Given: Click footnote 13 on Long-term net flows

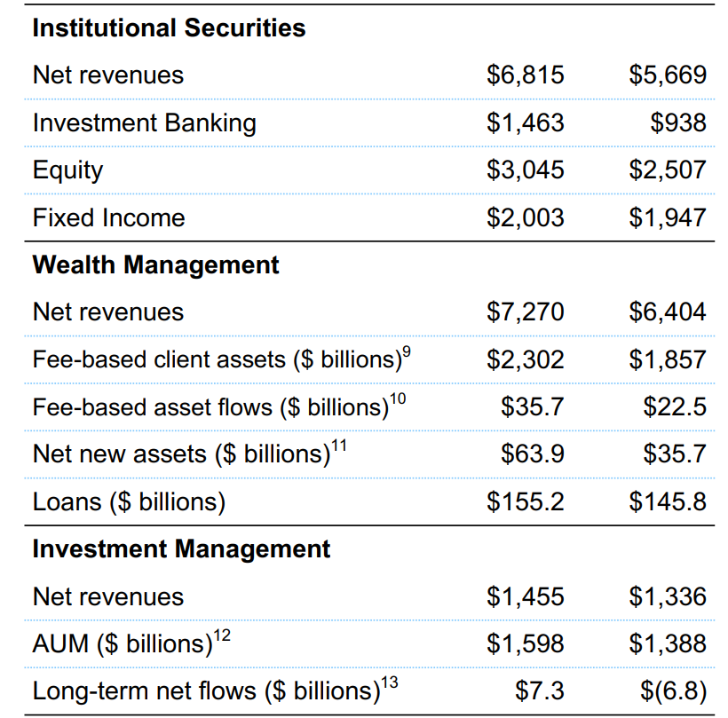Looking at the screenshot, I should 390,682.
